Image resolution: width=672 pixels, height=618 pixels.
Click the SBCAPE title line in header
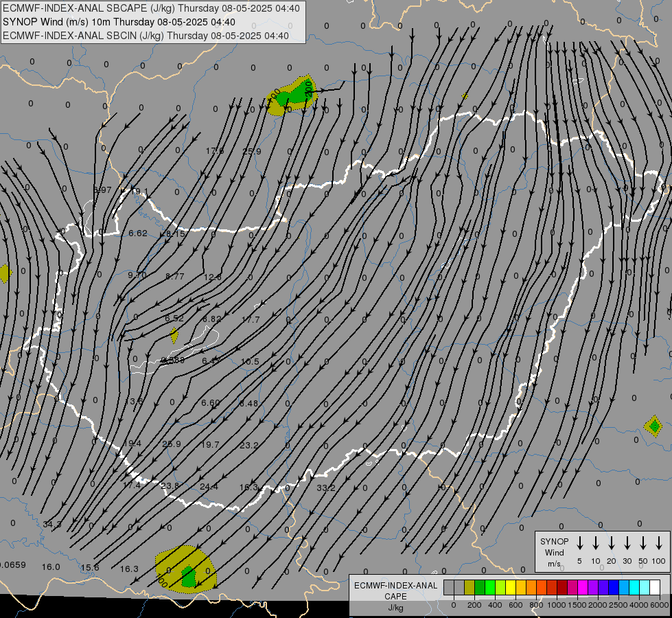[x=151, y=8]
